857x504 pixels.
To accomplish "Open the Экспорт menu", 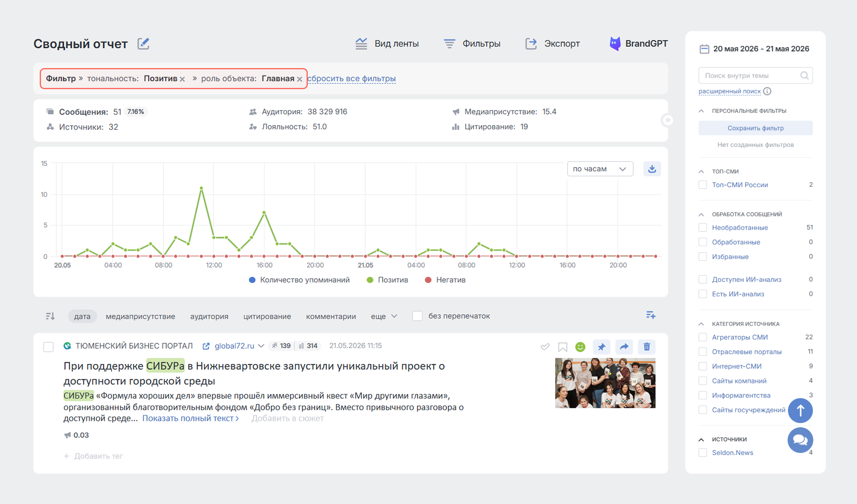I will click(x=552, y=44).
